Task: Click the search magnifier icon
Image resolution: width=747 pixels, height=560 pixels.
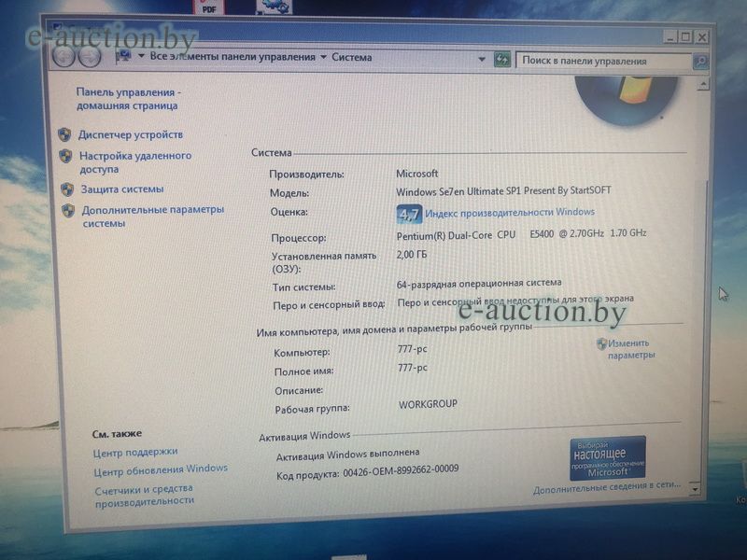Action: point(699,63)
